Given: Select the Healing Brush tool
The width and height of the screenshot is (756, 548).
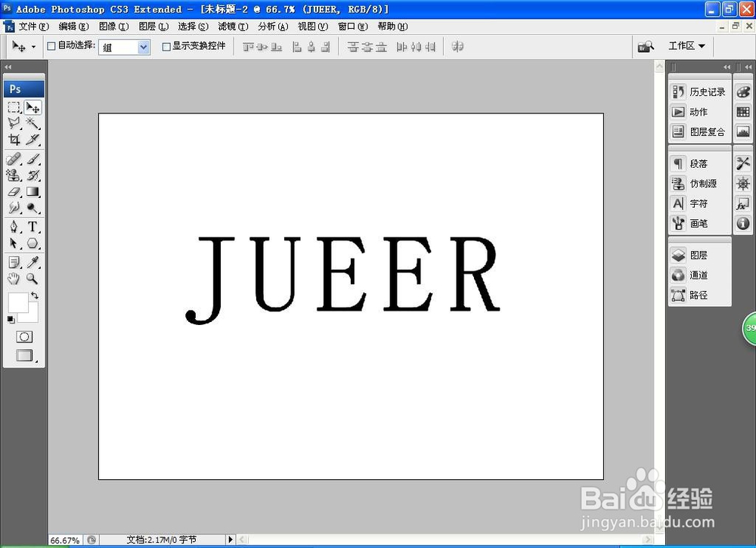Looking at the screenshot, I should (14, 159).
